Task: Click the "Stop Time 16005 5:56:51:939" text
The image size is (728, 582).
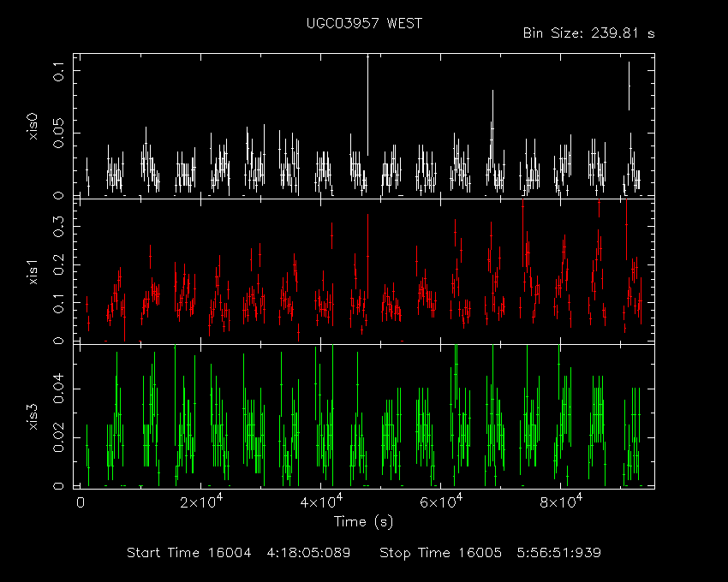Action: coord(490,553)
